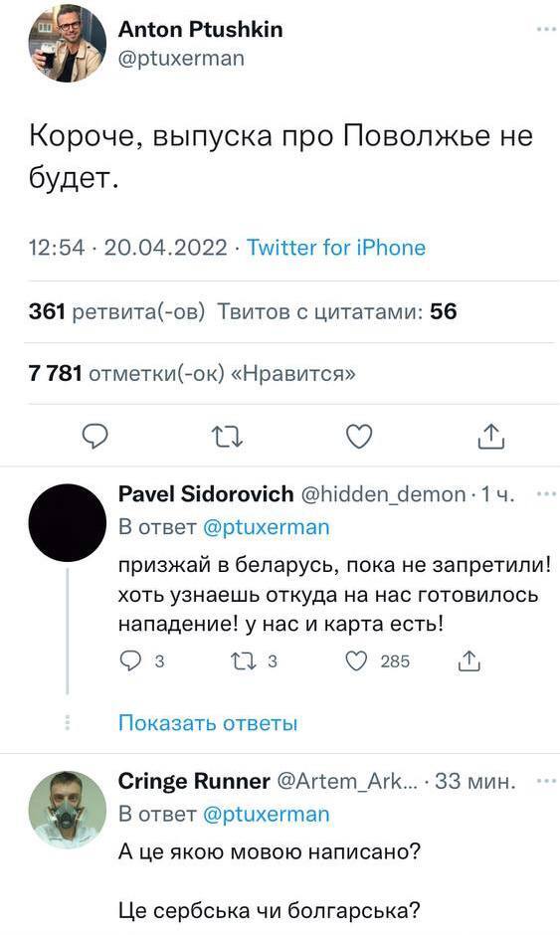Open @ptuxerman mention in Pavel's reply
Image resolution: width=560 pixels, height=935 pixels.
[x=266, y=528]
